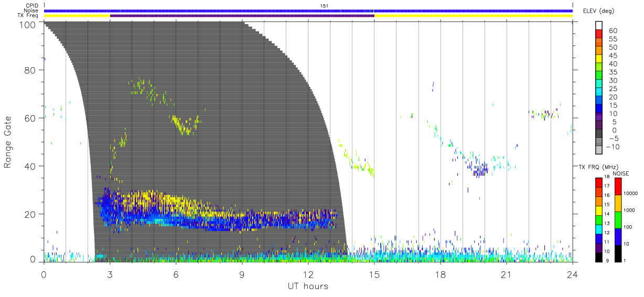Screen dimensions: 644x297
Task: Click the 'ELEV (deg)' legend title
Action: coord(598,11)
